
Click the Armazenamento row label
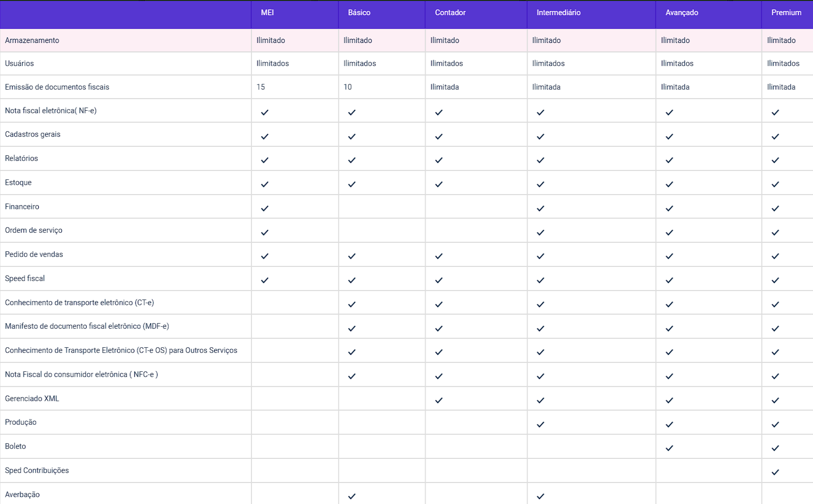pos(32,40)
